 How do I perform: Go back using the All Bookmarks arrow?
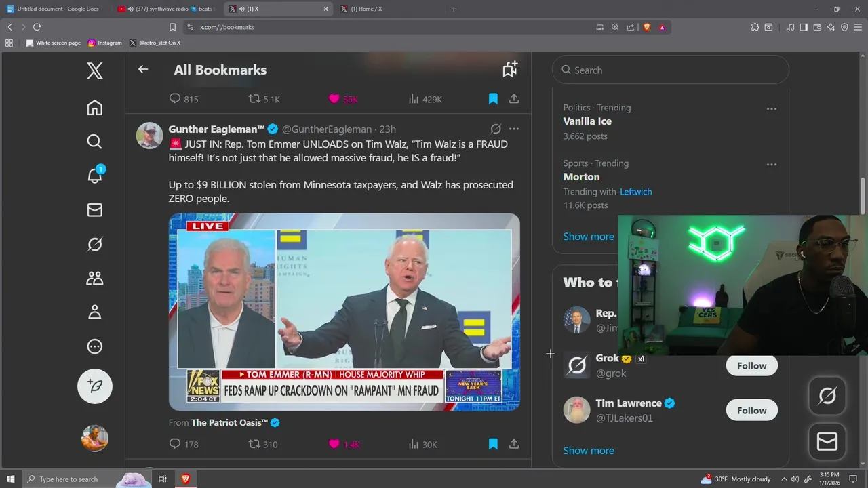click(x=142, y=69)
